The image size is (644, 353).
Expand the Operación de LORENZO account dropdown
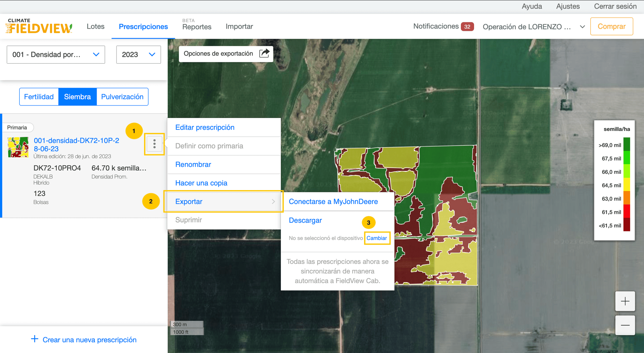point(582,27)
